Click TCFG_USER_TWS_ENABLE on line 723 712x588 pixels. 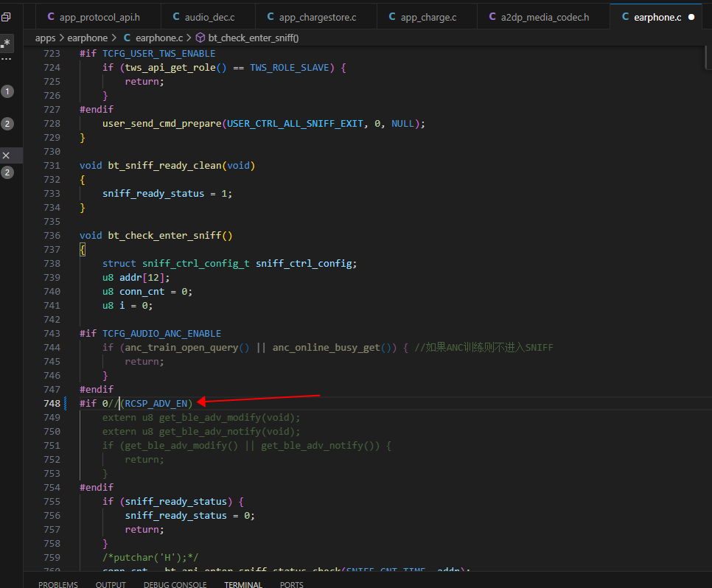[159, 54]
